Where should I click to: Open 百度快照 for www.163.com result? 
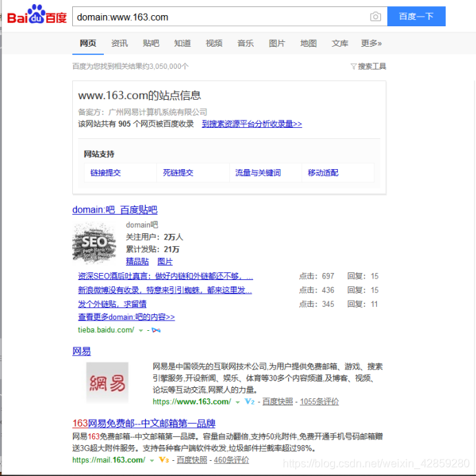(277, 402)
